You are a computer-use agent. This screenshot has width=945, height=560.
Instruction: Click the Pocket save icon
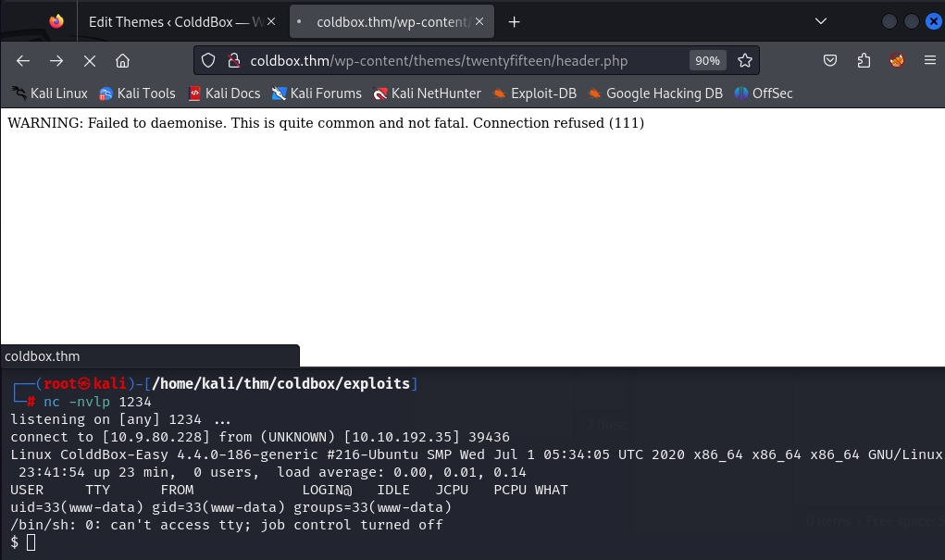pyautogui.click(x=830, y=61)
